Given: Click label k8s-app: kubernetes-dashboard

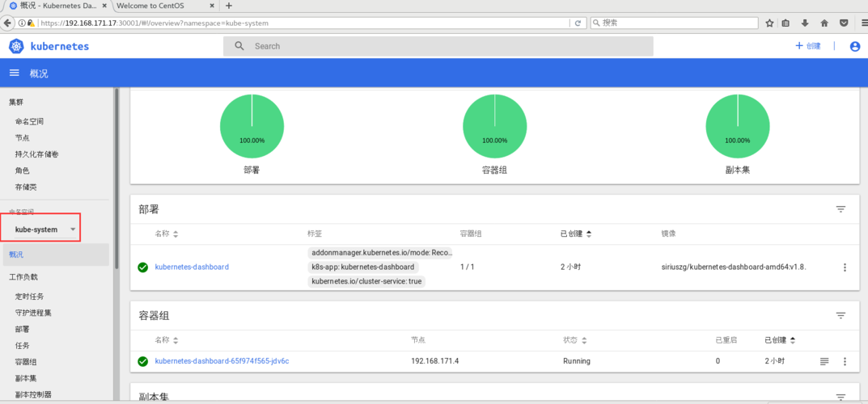Looking at the screenshot, I should pos(363,267).
